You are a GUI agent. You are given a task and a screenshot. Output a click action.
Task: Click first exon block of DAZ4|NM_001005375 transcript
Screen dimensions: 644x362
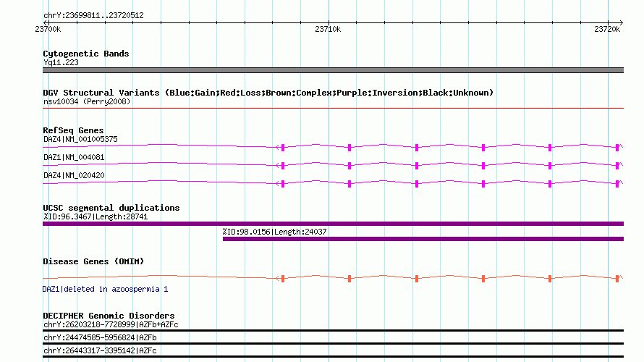[283, 148]
